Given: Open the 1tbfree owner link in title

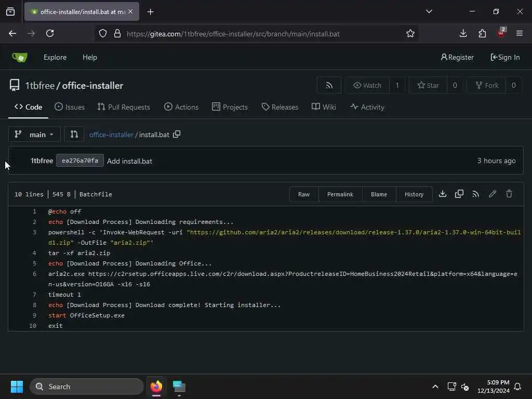Looking at the screenshot, I should coord(39,86).
